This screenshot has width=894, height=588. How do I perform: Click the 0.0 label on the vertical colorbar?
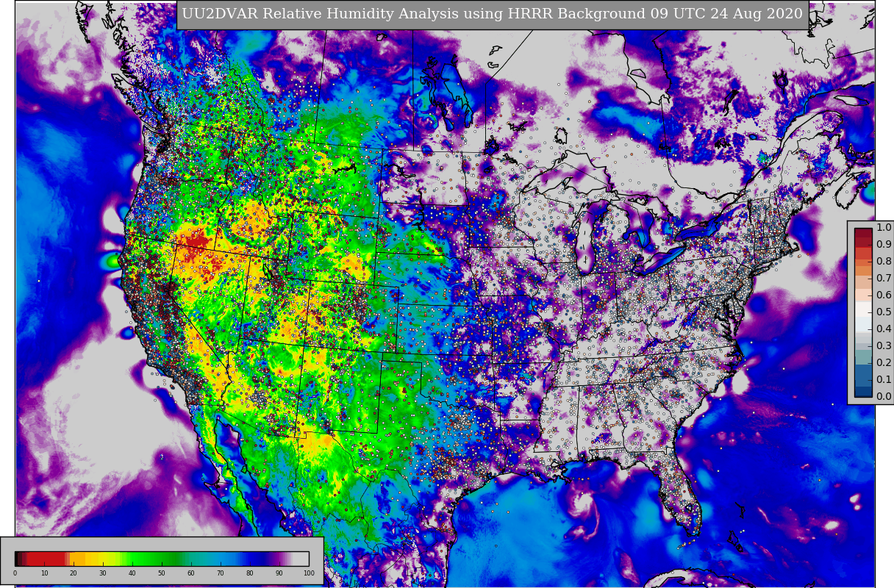[x=884, y=396]
